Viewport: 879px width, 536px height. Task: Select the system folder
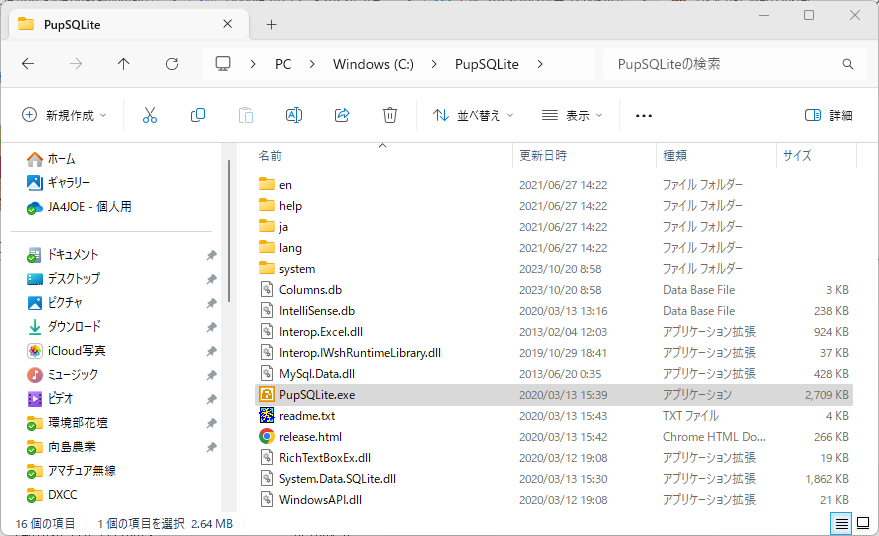pos(554,269)
